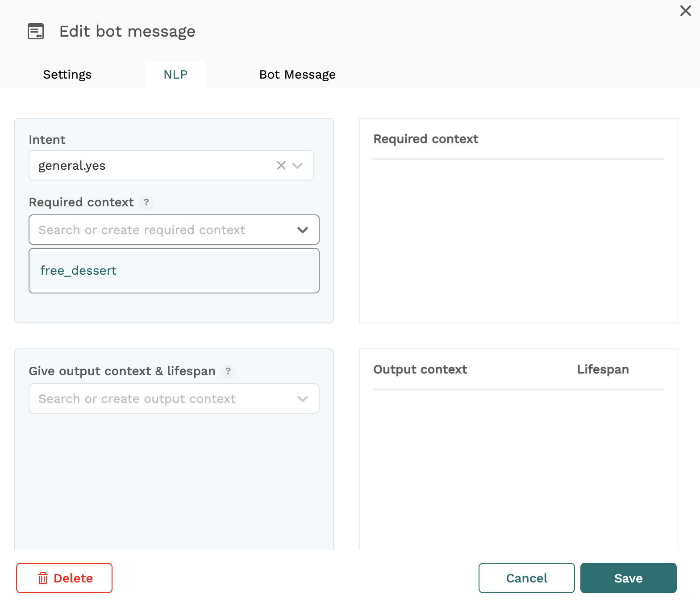Open the Required context help tooltip

(146, 202)
